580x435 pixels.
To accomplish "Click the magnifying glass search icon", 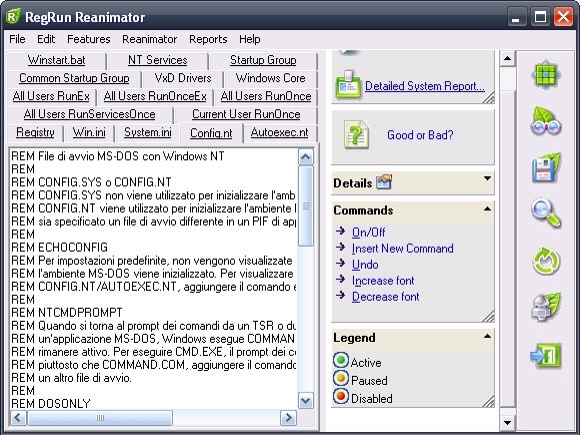I will [546, 213].
